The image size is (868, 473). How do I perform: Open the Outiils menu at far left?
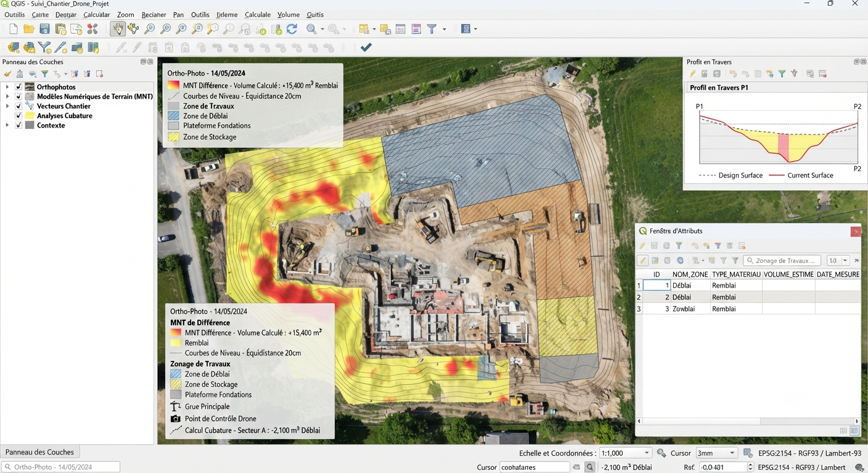tap(15, 14)
